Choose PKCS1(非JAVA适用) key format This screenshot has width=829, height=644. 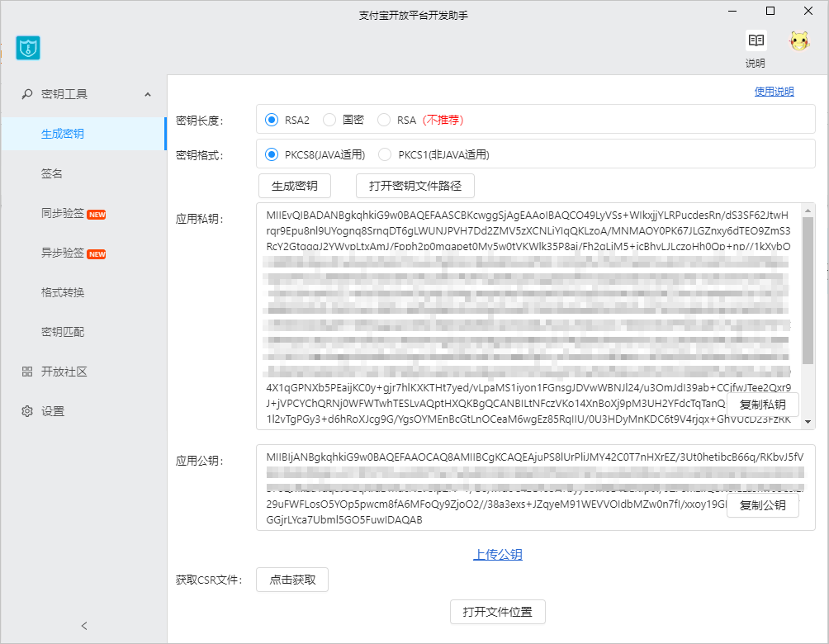tap(434, 155)
